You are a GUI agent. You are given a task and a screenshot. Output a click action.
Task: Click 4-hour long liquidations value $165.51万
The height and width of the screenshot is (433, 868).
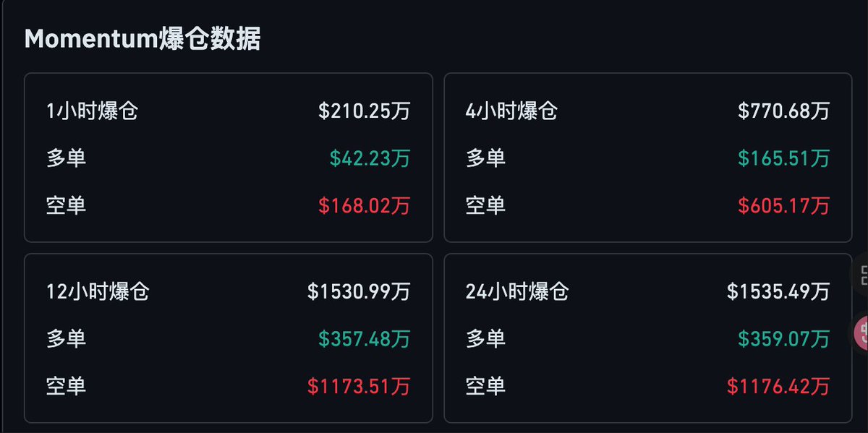pos(783,158)
